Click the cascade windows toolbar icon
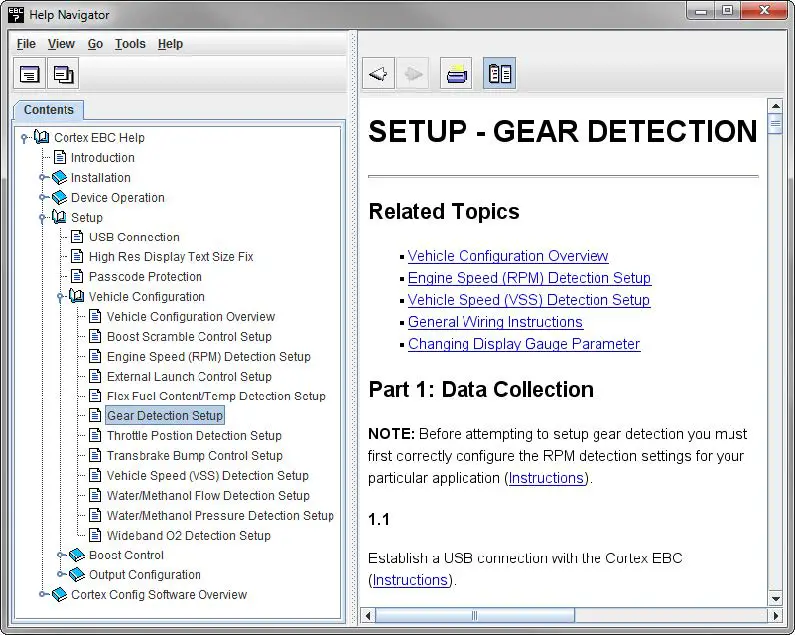795x635 pixels. (63, 74)
